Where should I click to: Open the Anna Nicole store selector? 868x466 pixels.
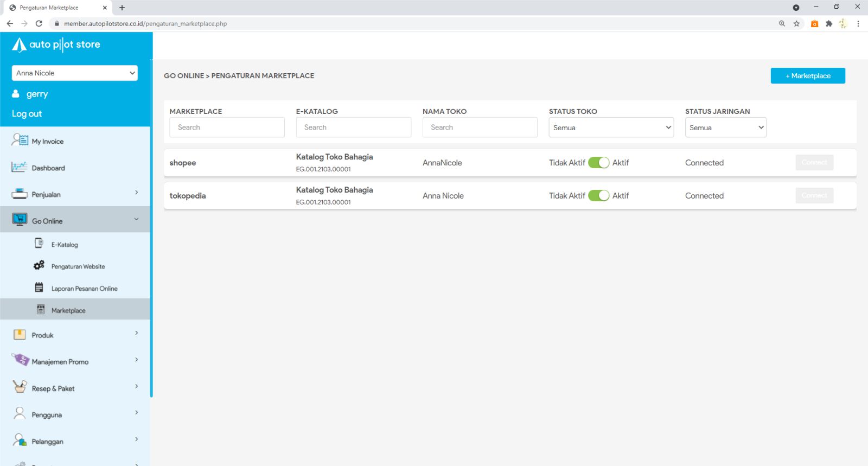[75, 73]
